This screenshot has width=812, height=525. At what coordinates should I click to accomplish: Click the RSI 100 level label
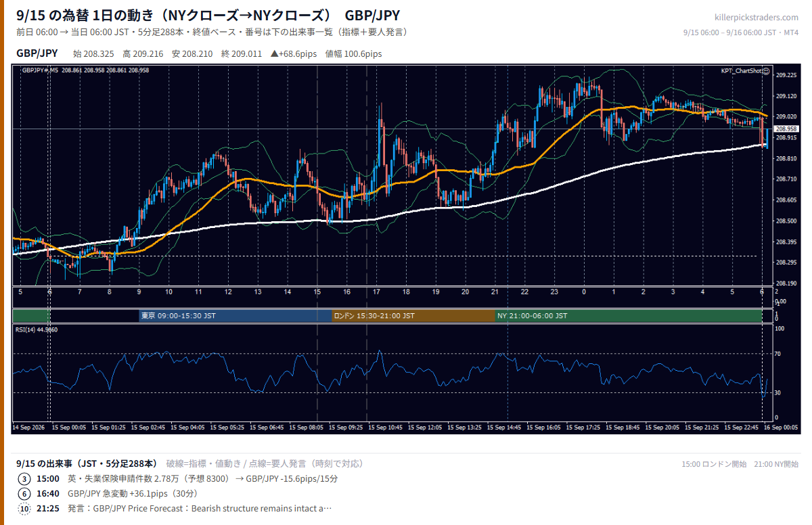[780, 328]
